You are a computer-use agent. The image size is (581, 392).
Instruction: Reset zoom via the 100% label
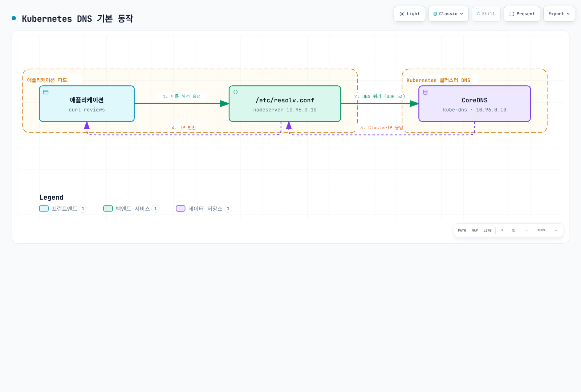point(541,230)
